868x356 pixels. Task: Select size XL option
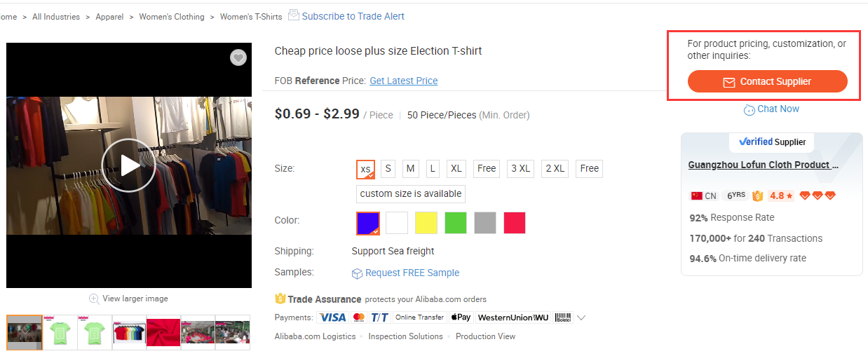pos(456,169)
